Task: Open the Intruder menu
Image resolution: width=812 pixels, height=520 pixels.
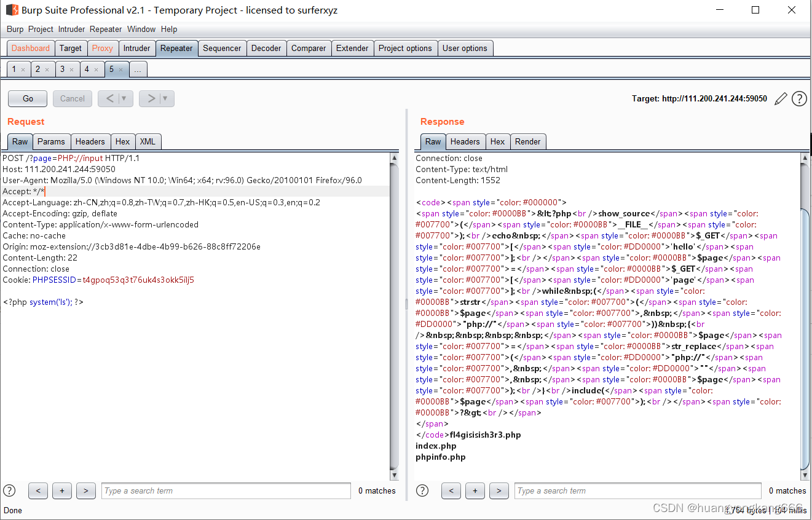Action: pos(71,29)
